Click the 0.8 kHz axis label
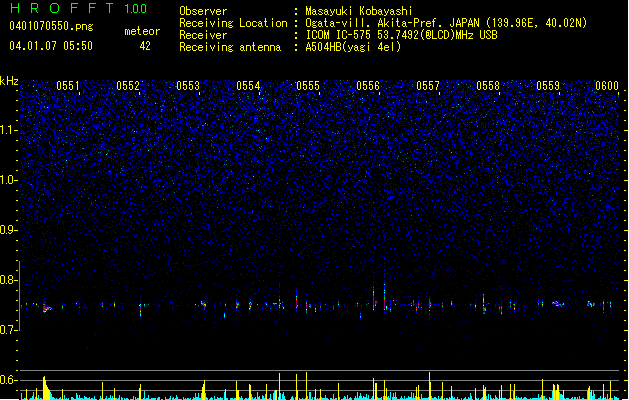629x400 pixels. pyautogui.click(x=9, y=280)
